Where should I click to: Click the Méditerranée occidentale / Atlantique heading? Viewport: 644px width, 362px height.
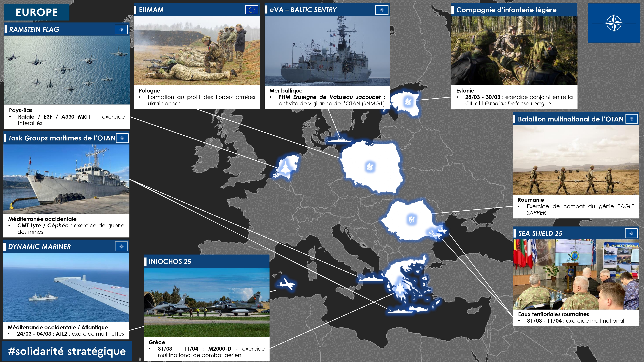pyautogui.click(x=58, y=328)
